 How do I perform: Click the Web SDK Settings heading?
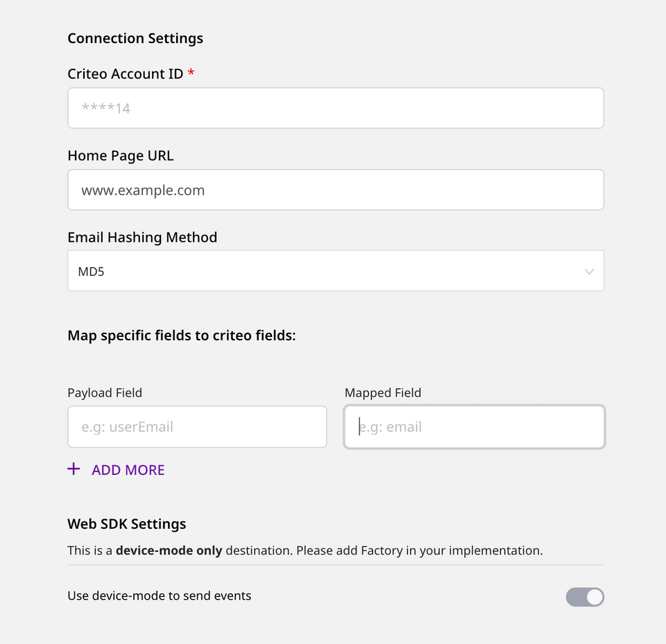point(127,523)
